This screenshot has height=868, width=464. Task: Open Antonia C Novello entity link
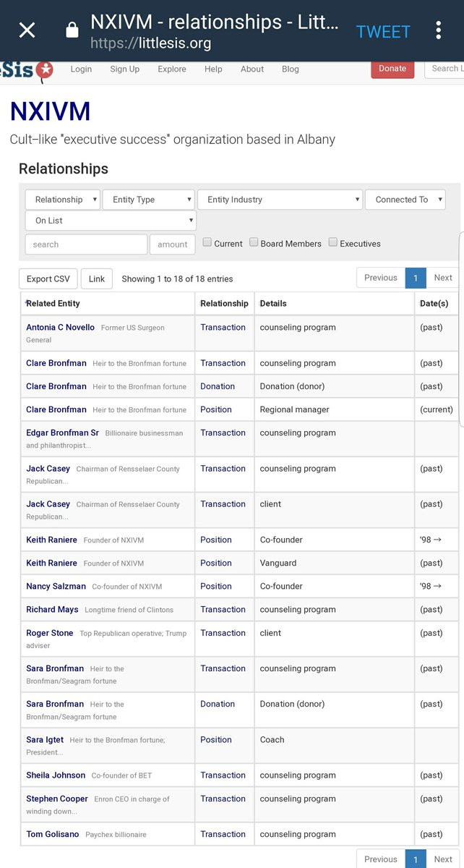(x=60, y=328)
